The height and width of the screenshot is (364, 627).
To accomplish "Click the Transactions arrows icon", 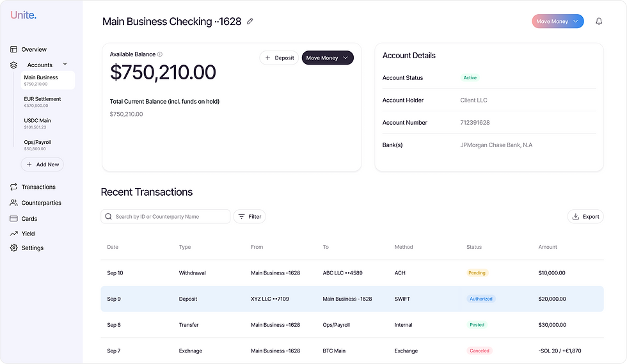I will pos(13,187).
